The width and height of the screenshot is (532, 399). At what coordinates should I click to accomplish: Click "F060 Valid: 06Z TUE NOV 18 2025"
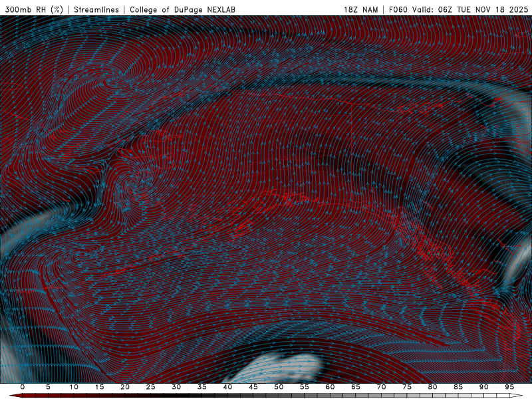point(458,9)
